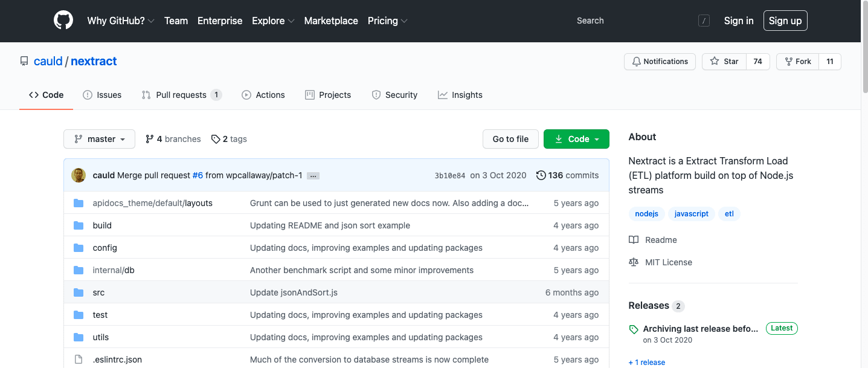Click the folder icon for utils
This screenshot has height=368, width=868.
(x=79, y=337)
